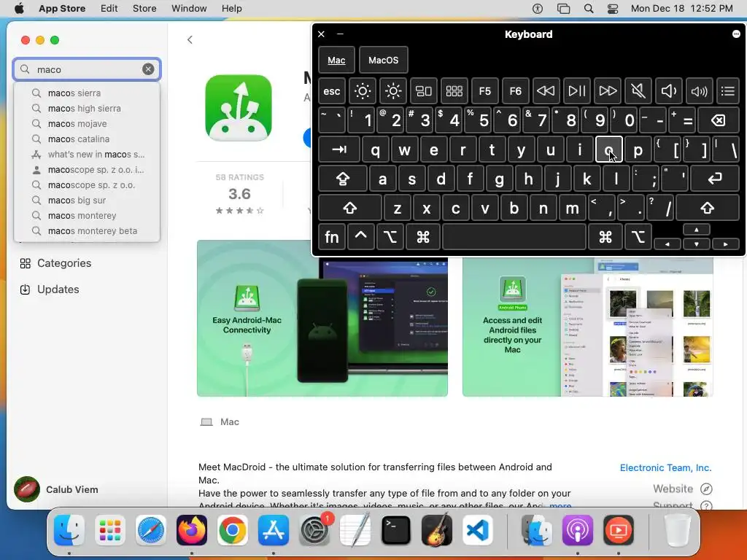Select suggestion 'macos sierra'
This screenshot has width=747, height=560.
pos(88,93)
